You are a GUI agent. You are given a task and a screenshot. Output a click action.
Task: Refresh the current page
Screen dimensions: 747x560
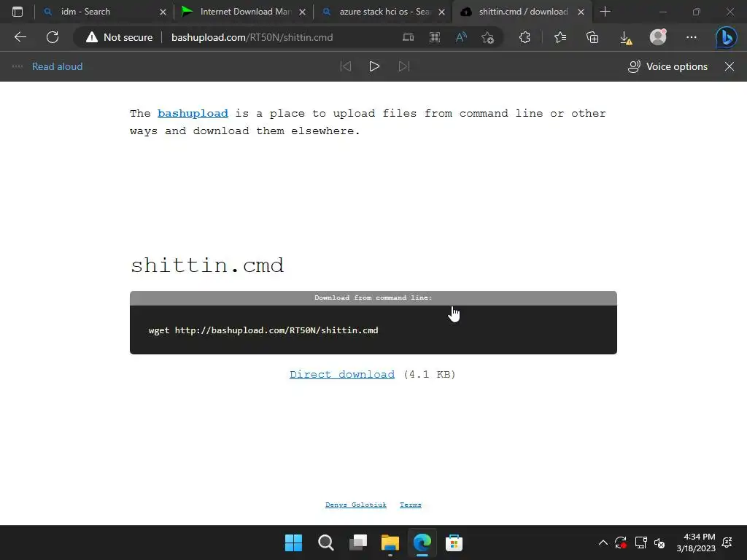(53, 37)
